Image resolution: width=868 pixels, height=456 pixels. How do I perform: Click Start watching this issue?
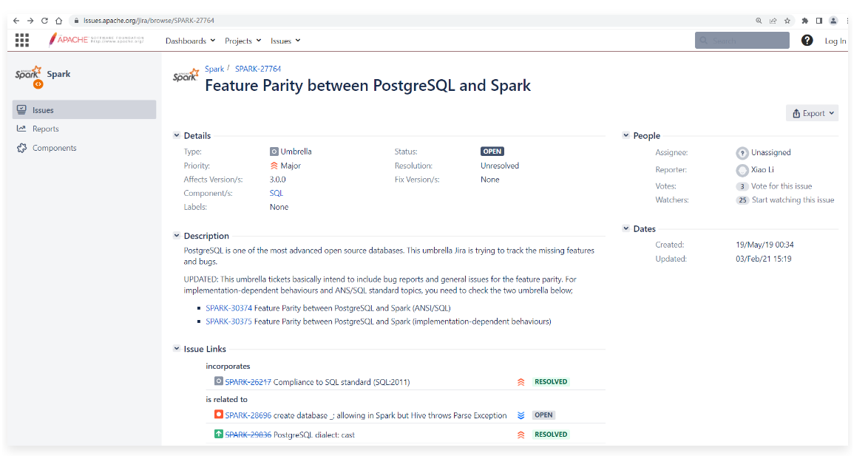tap(793, 200)
